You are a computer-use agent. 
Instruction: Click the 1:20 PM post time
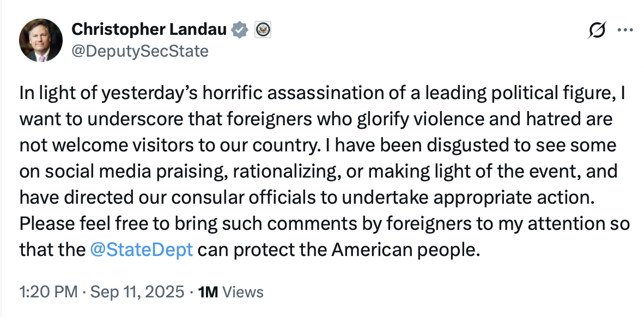coord(48,292)
